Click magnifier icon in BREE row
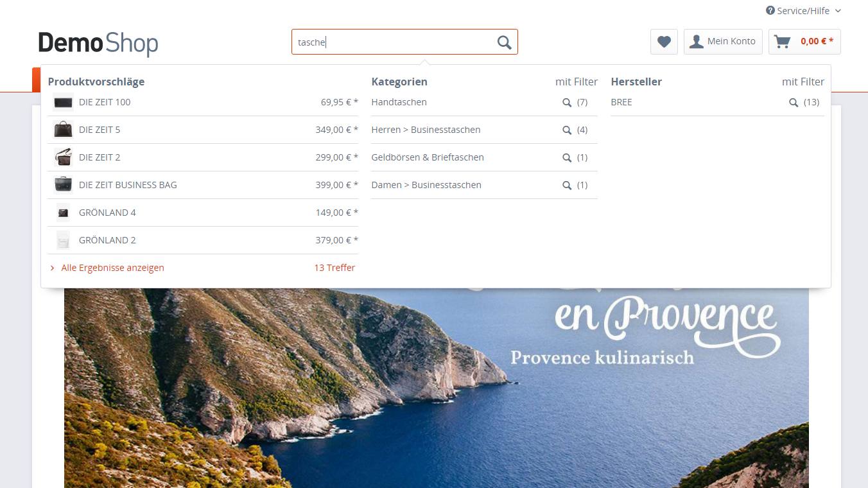 point(794,103)
